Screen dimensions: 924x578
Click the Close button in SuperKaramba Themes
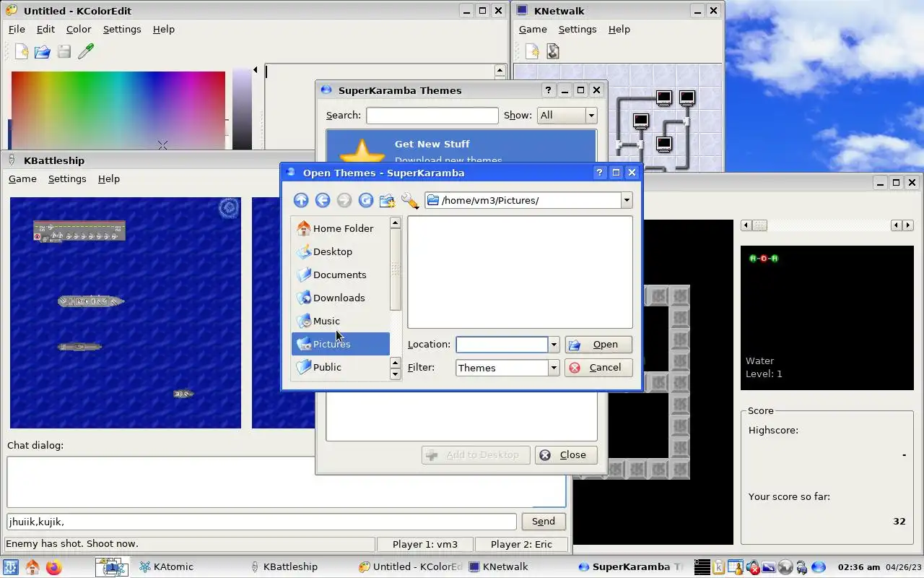click(566, 455)
